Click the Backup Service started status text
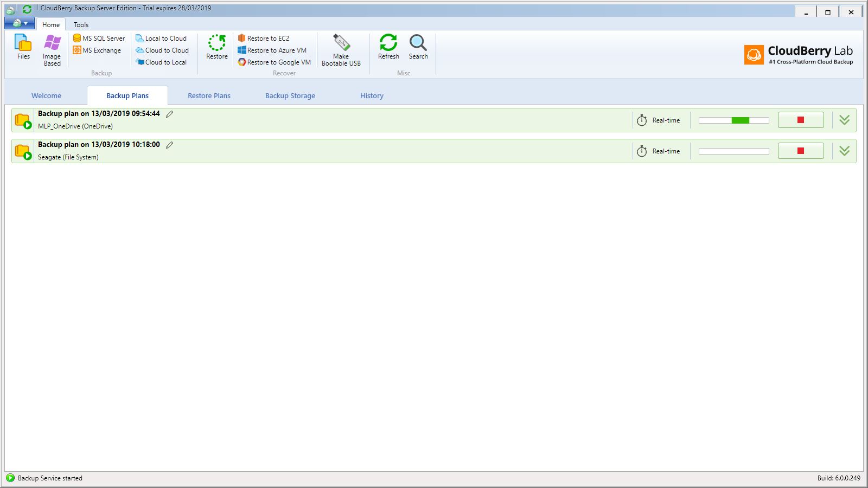The image size is (868, 488). coord(50,478)
